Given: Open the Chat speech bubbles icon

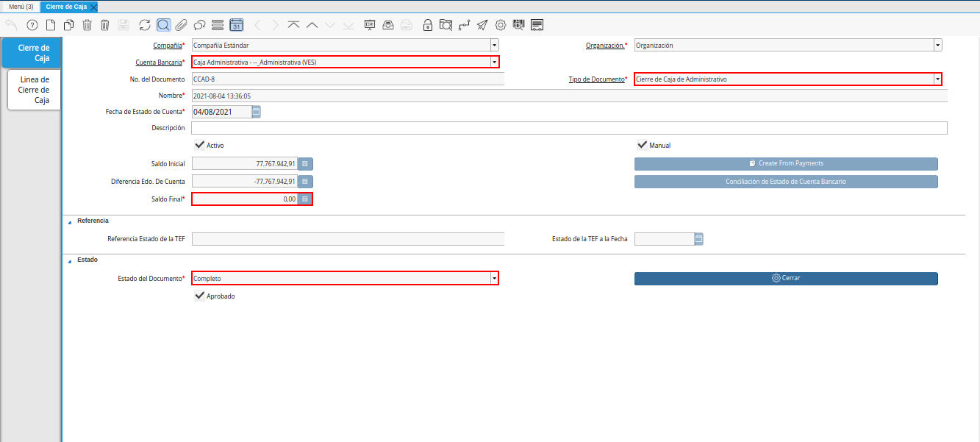Looking at the screenshot, I should tap(199, 25).
